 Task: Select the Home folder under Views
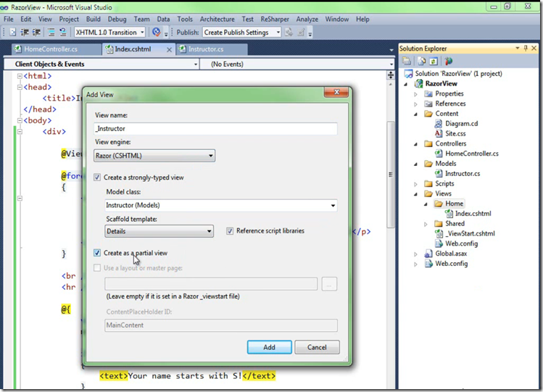pyautogui.click(x=454, y=204)
